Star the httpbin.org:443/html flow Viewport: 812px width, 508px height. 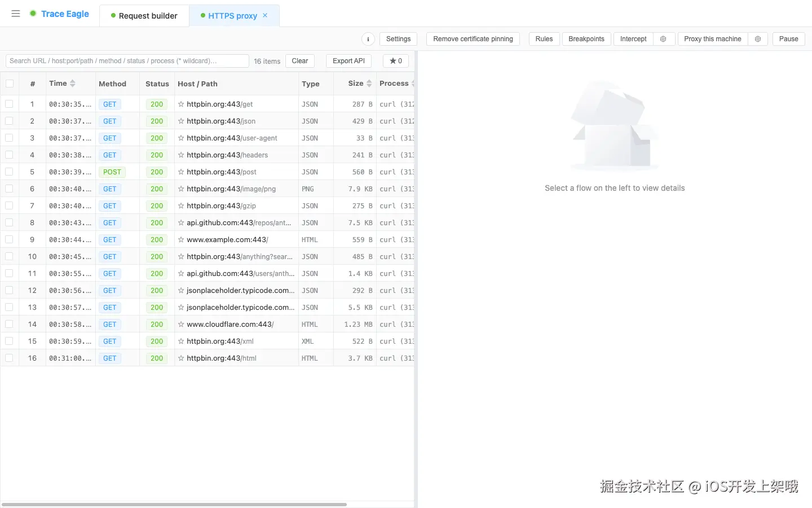[181, 358]
